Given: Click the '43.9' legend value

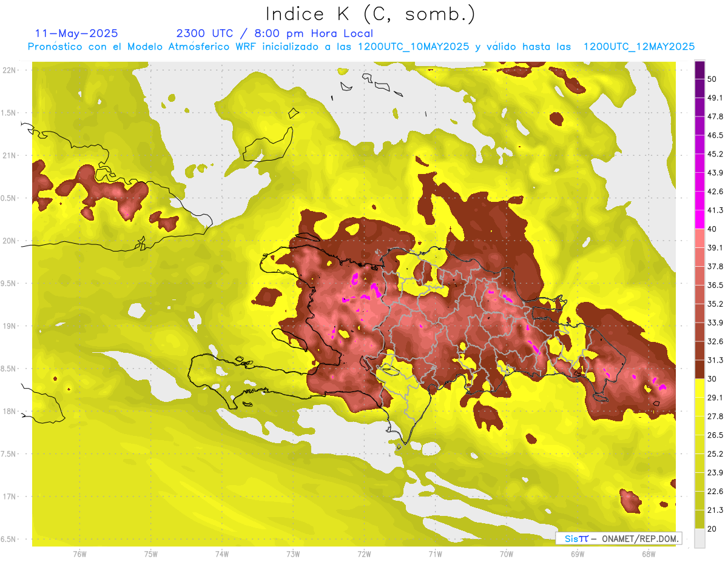Looking at the screenshot, I should (x=715, y=173).
